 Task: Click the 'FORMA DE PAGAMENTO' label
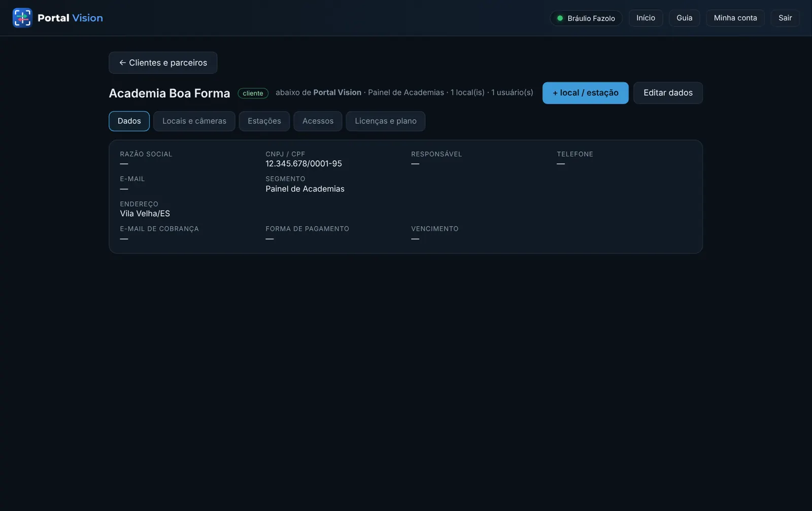(x=308, y=229)
